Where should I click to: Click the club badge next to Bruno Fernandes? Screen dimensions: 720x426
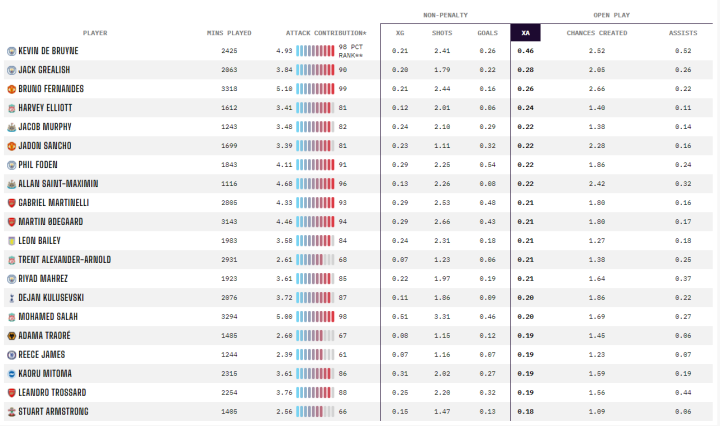pyautogui.click(x=11, y=89)
